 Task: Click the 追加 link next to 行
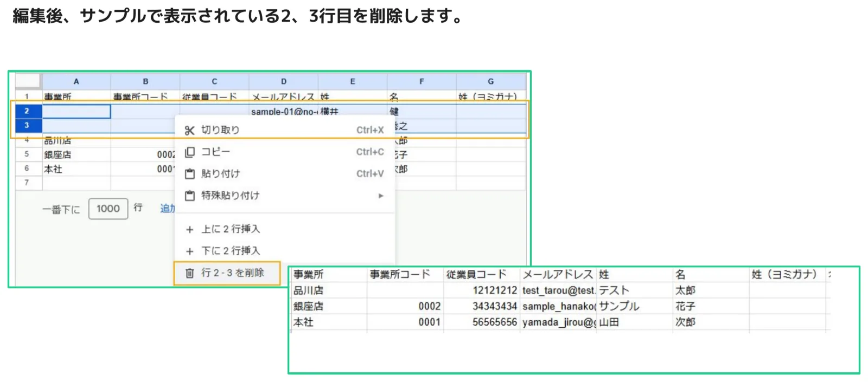click(x=167, y=208)
